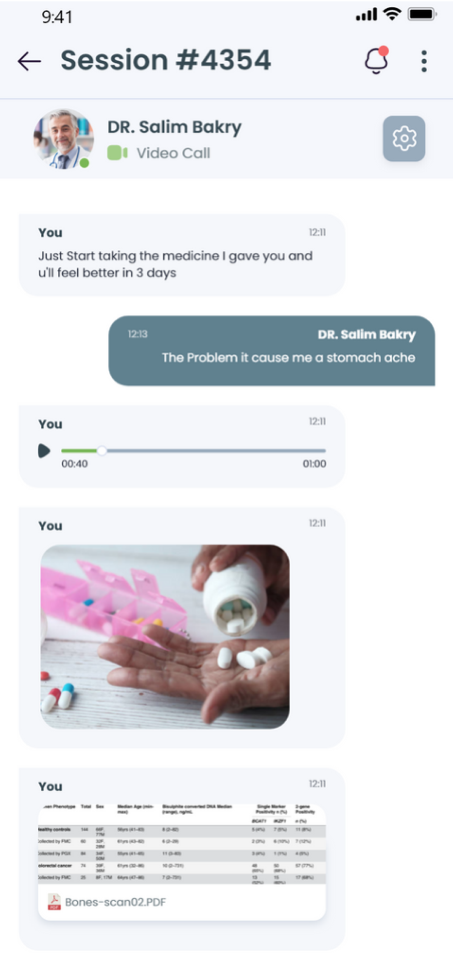This screenshot has width=453, height=980.
Task: Tap the Wi-Fi status icon
Action: click(392, 14)
